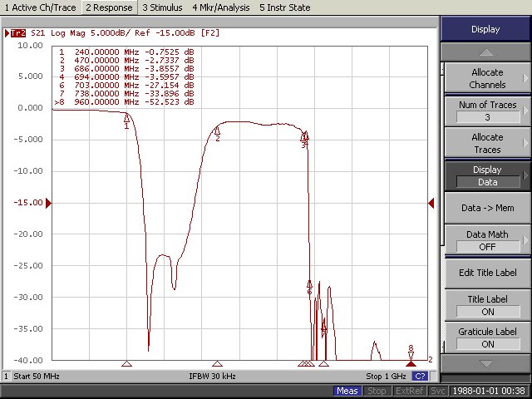Screen dimensions: 532x399
Task: Toggle Graticule Label ON softkey
Action: point(487,337)
